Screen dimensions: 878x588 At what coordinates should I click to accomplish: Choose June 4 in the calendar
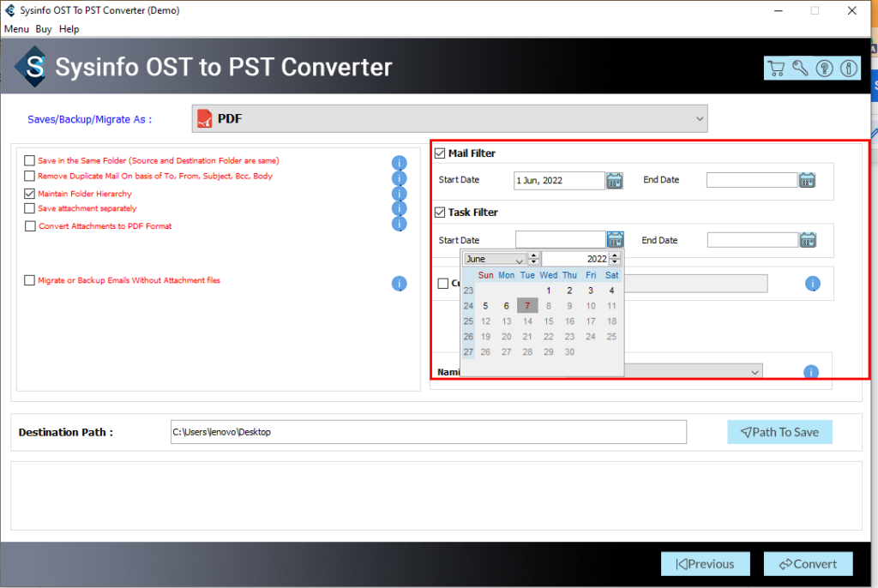coord(611,291)
